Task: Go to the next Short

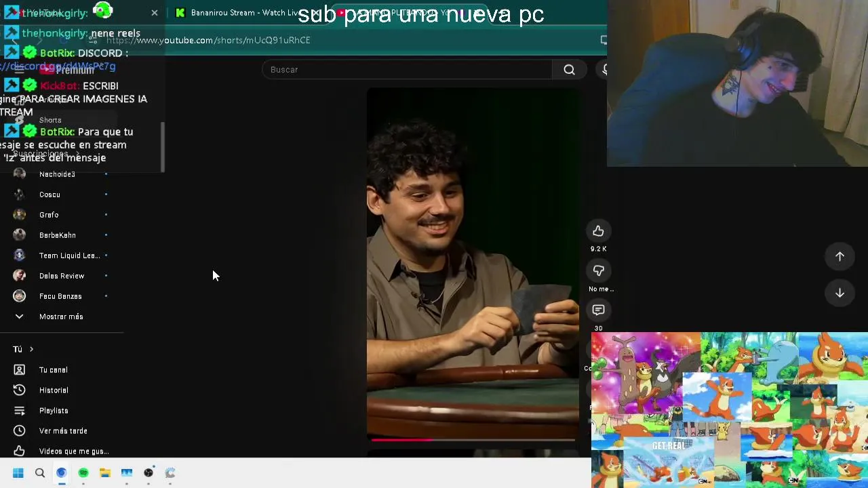Action: pyautogui.click(x=840, y=293)
